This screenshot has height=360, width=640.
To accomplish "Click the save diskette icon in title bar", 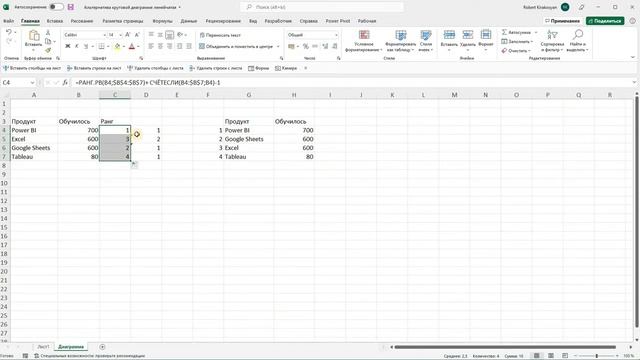I will click(x=71, y=7).
